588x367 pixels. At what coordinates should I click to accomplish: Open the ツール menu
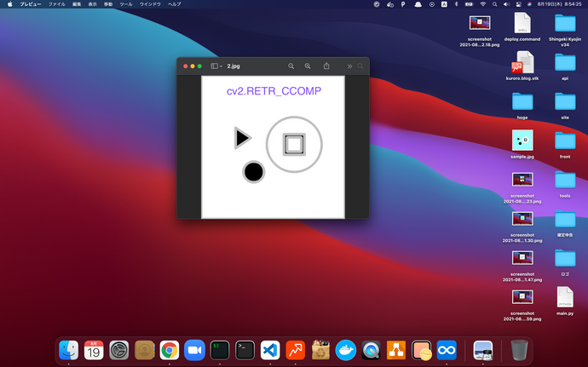point(126,4)
